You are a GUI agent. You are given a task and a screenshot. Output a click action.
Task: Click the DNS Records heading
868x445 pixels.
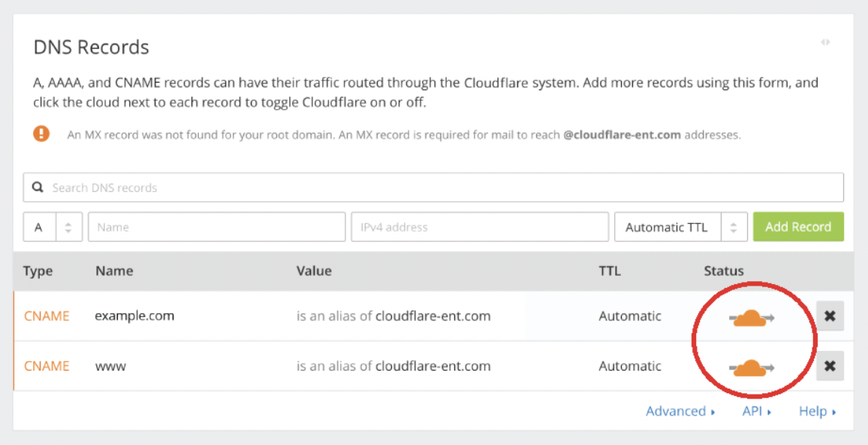92,47
